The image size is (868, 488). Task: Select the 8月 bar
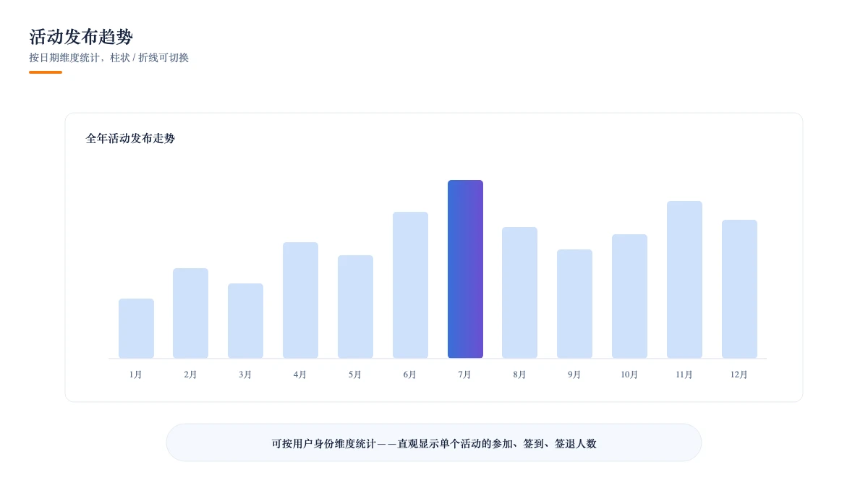pos(520,293)
